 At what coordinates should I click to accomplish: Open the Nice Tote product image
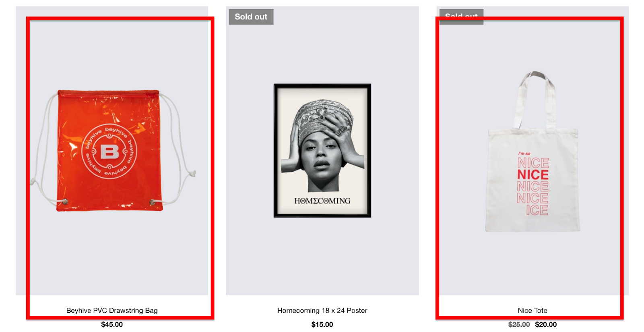tap(533, 150)
